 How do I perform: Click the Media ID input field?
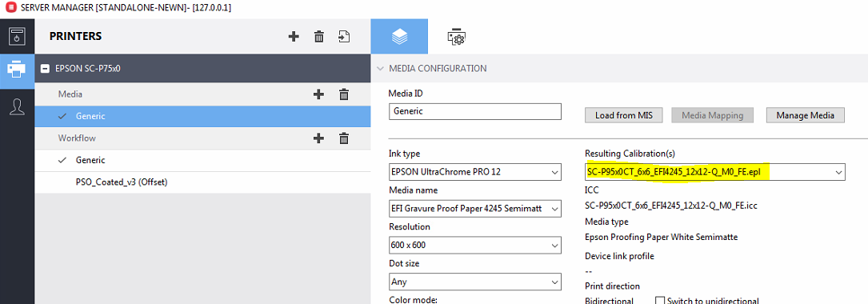(475, 111)
